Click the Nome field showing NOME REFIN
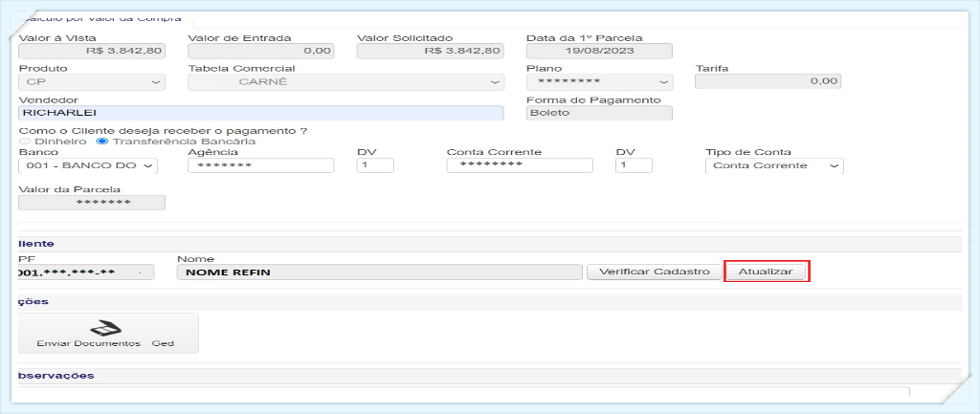980x414 pixels. click(379, 272)
